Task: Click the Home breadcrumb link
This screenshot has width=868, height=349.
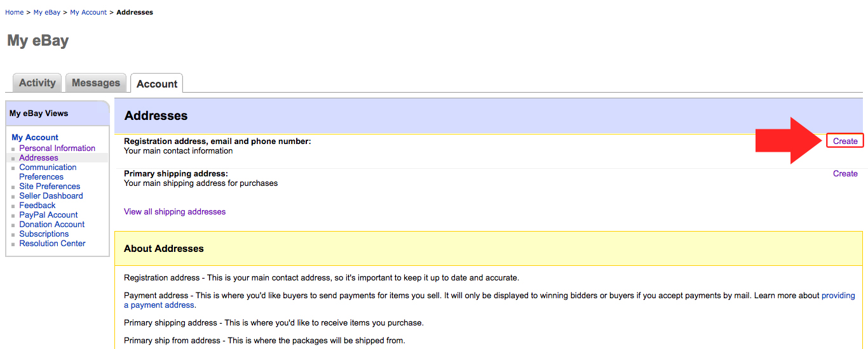Action: 15,12
